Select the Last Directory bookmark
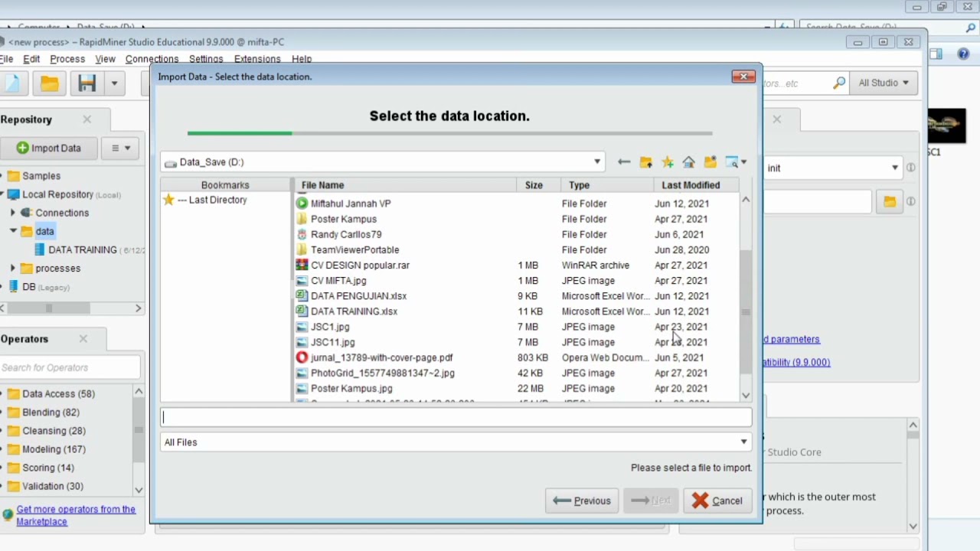Viewport: 980px width, 551px height. point(212,200)
